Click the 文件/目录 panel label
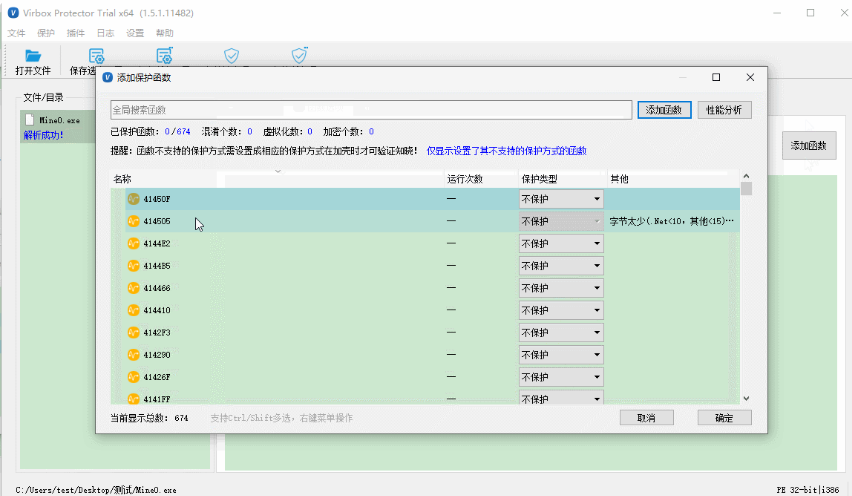852x496 pixels. click(x=43, y=97)
